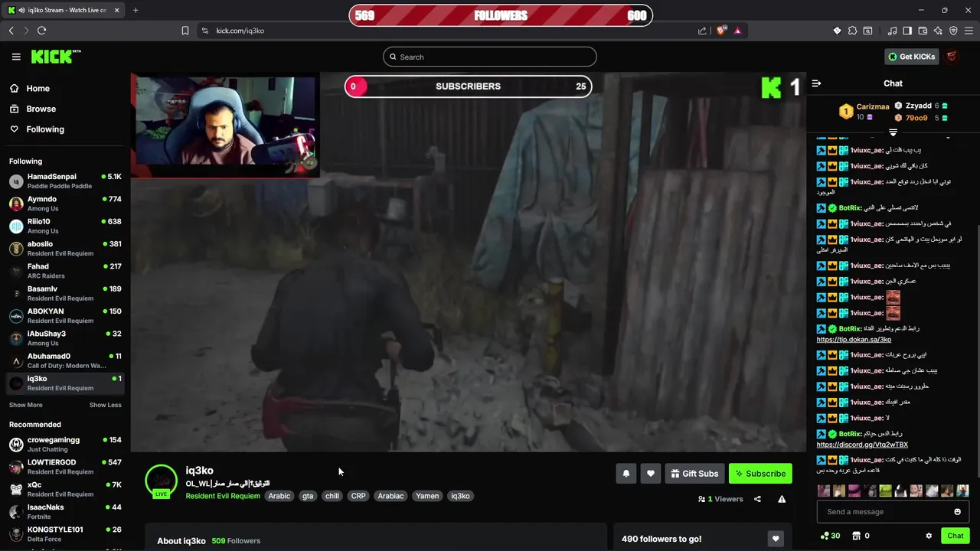Screen dimensions: 980x551
Task: Open Brave Rewards triangle icon
Action: coord(737,31)
